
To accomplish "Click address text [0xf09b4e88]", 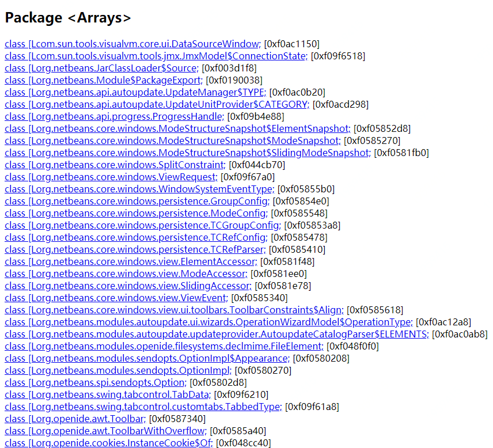I will tap(256, 117).
